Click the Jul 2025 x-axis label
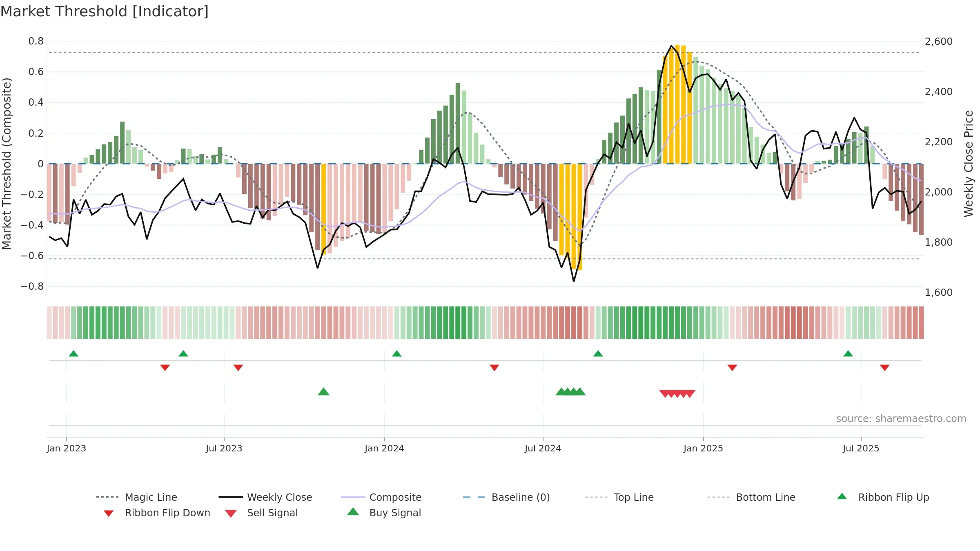 click(861, 448)
